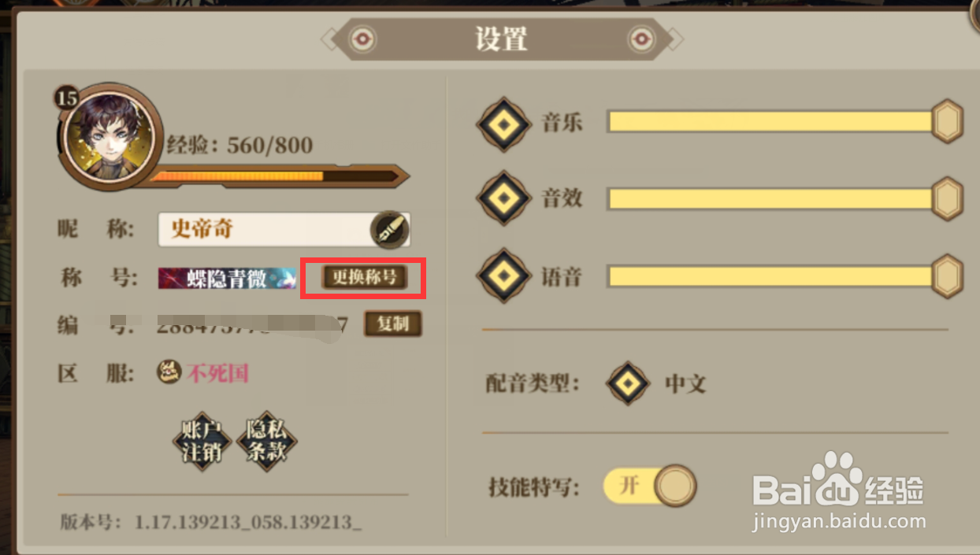The height and width of the screenshot is (555, 980).
Task: Switch off the 技能特写 toggle
Action: point(650,485)
